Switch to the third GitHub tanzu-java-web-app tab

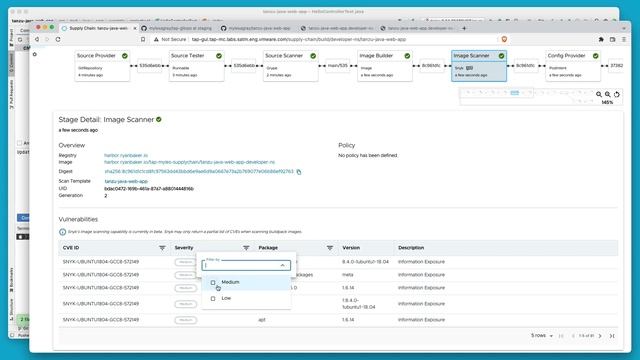(x=256, y=28)
